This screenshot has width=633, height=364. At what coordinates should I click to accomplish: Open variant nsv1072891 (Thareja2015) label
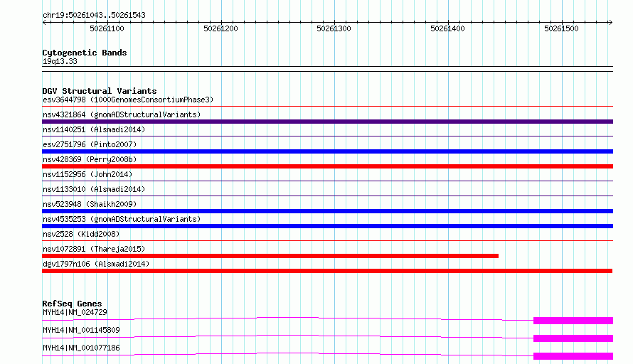[94, 249]
